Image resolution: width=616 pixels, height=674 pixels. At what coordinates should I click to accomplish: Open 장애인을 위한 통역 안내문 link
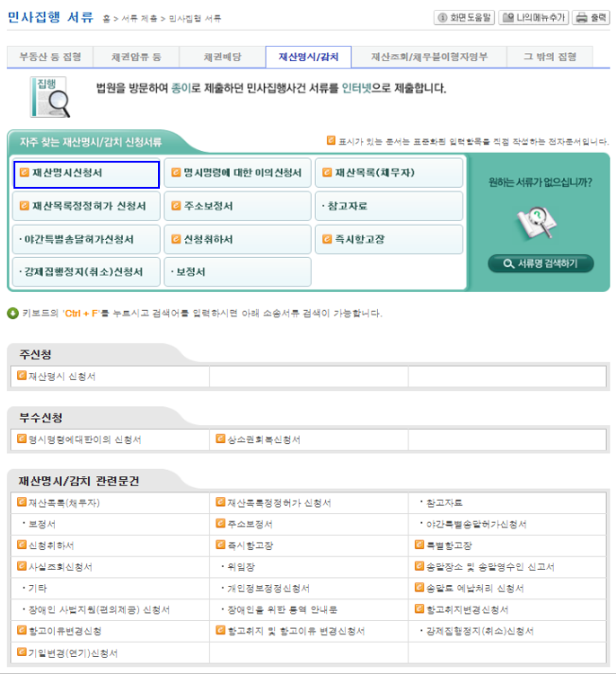click(x=282, y=610)
